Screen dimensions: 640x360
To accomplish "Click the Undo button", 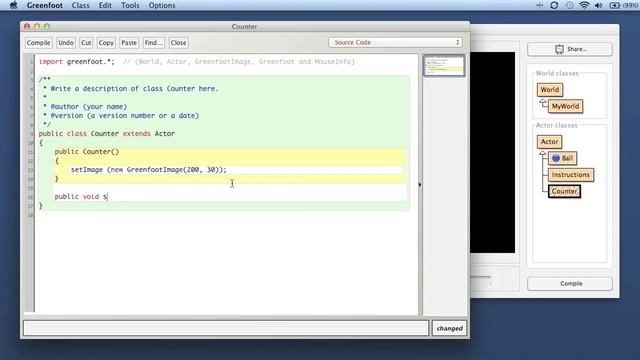I will 66,42.
